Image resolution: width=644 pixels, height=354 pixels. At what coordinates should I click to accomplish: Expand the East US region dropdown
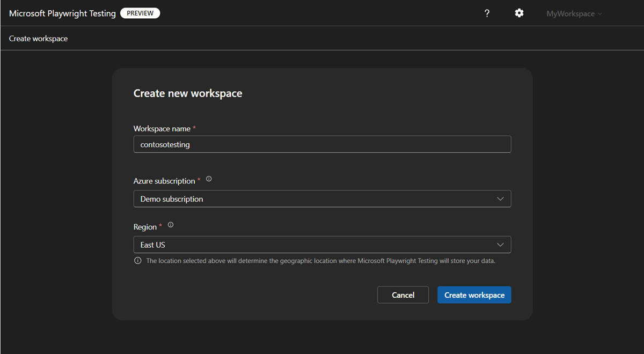[x=322, y=245]
